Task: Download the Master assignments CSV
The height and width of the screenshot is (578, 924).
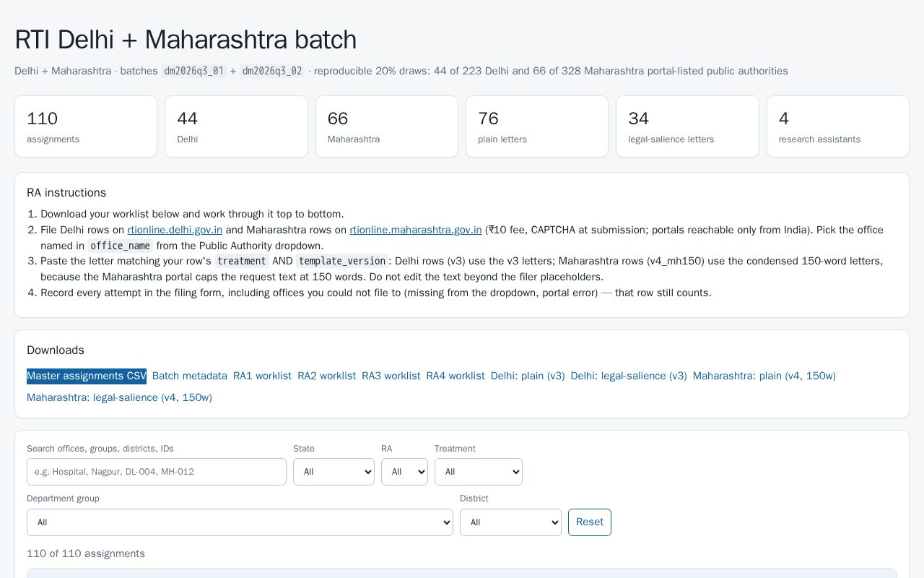Action: [87, 376]
